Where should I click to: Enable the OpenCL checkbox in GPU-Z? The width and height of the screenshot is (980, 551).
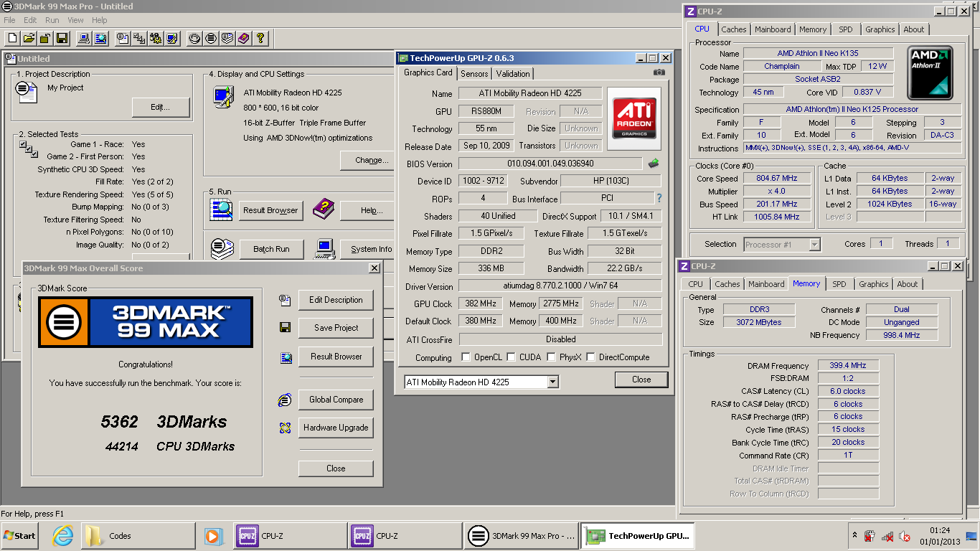(x=466, y=357)
